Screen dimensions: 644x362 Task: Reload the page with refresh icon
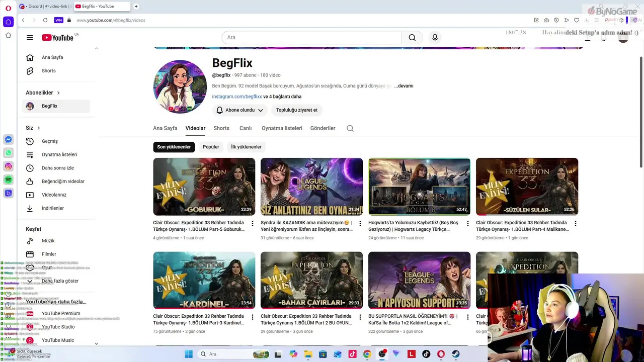coord(45,20)
